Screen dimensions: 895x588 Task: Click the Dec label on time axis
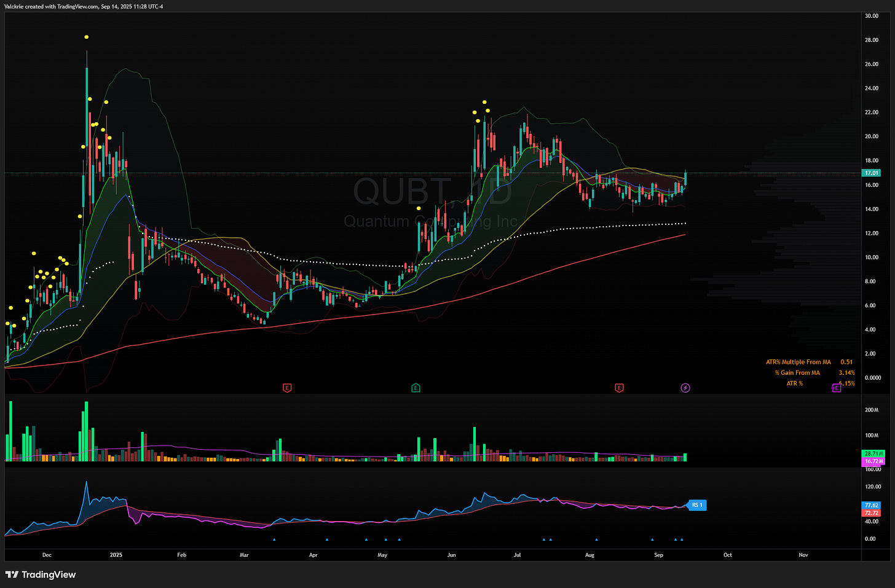[47, 555]
